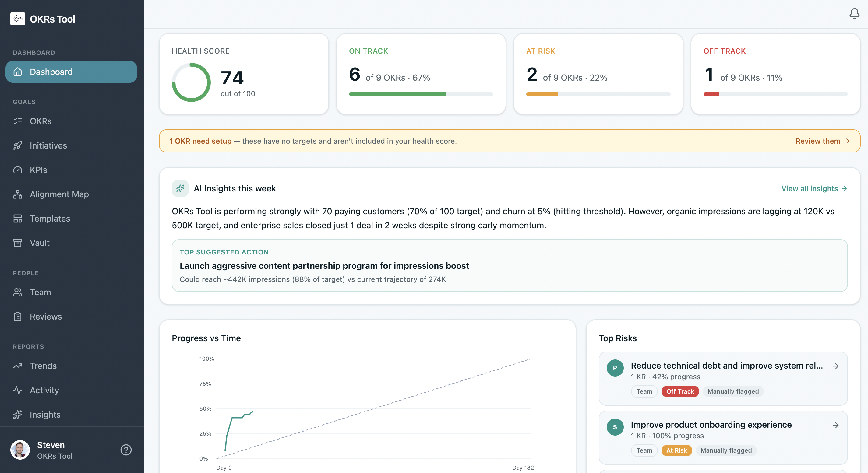The width and height of the screenshot is (868, 473).
Task: Click Steven's profile avatar
Action: point(20,450)
